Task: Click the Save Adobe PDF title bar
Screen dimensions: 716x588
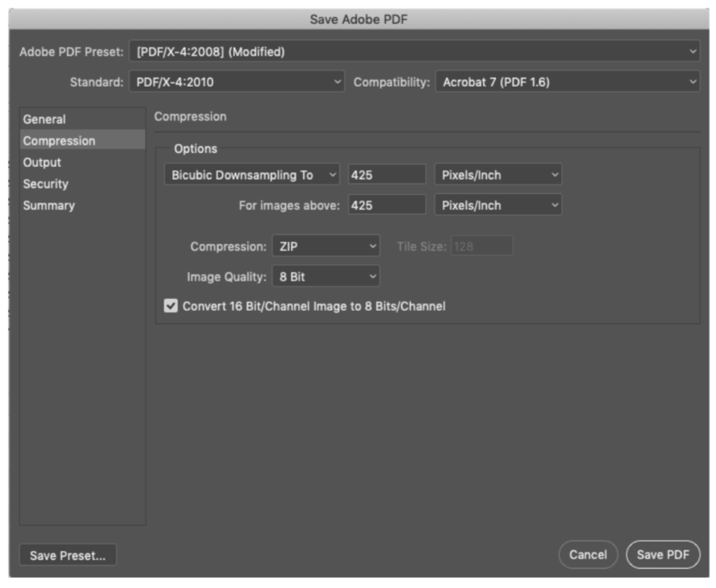Action: [359, 19]
